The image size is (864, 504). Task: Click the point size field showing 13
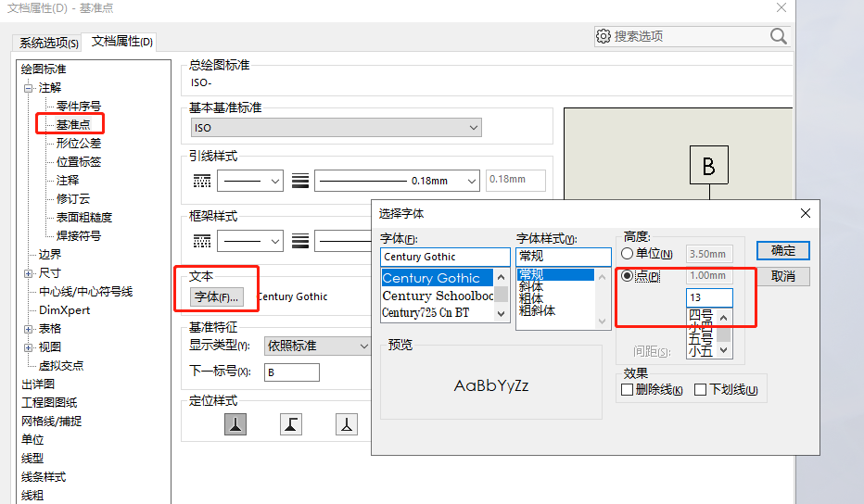tap(710, 297)
